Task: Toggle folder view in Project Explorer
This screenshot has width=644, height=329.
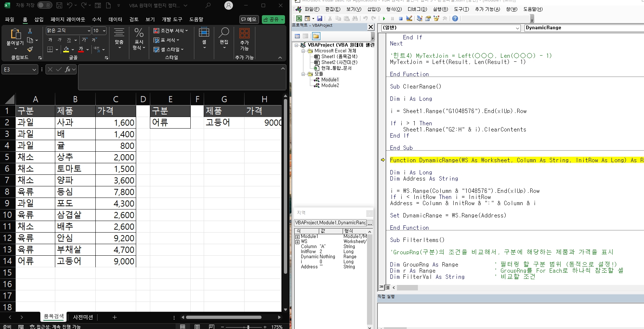Action: (315, 36)
